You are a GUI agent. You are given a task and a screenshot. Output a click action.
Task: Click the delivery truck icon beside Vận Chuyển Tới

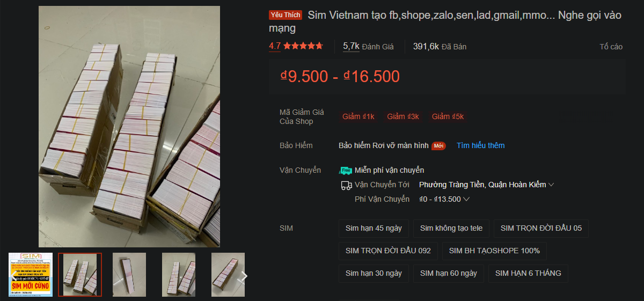click(x=346, y=185)
